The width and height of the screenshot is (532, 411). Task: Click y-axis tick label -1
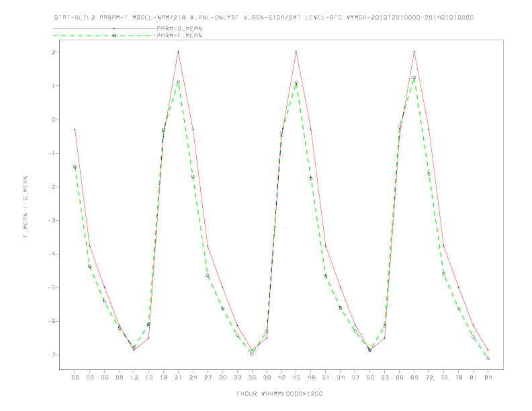[52, 153]
